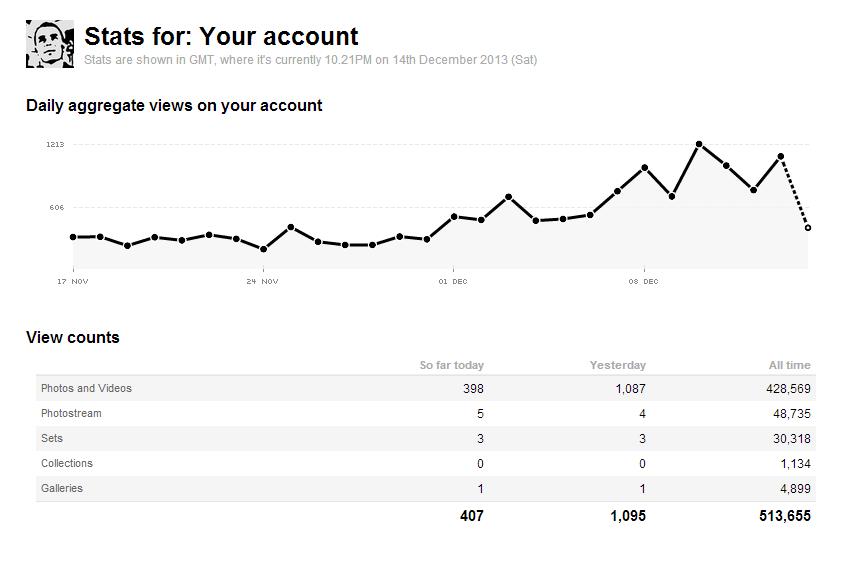Open the Photos and Videos stats row

click(86, 388)
